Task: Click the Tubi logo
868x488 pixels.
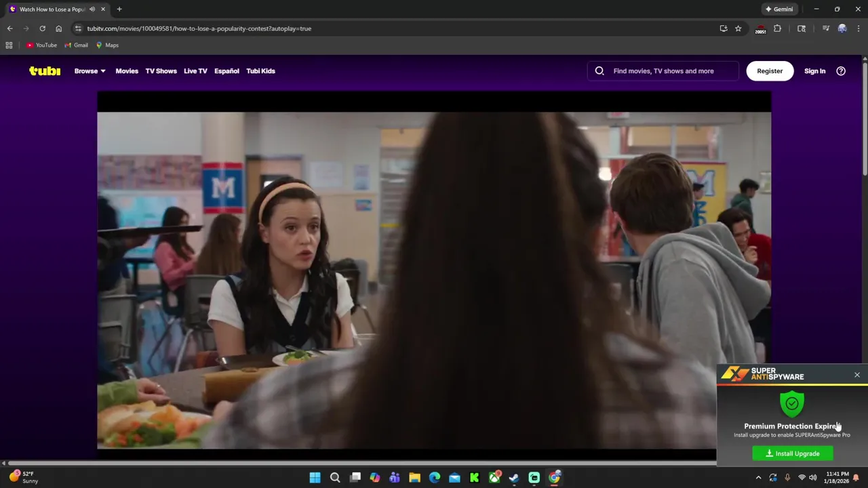Action: 45,70
